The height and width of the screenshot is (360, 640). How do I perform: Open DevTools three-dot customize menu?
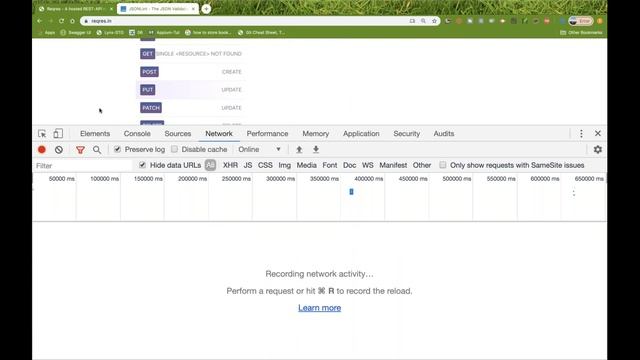[x=581, y=133]
